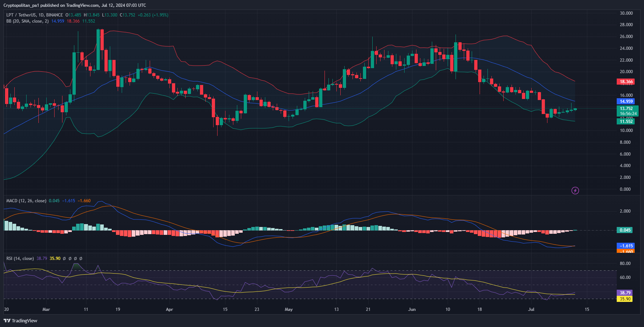Click the blue -1.615 tag on MACD axis
Image resolution: width=644 pixels, height=327 pixels.
(x=626, y=246)
